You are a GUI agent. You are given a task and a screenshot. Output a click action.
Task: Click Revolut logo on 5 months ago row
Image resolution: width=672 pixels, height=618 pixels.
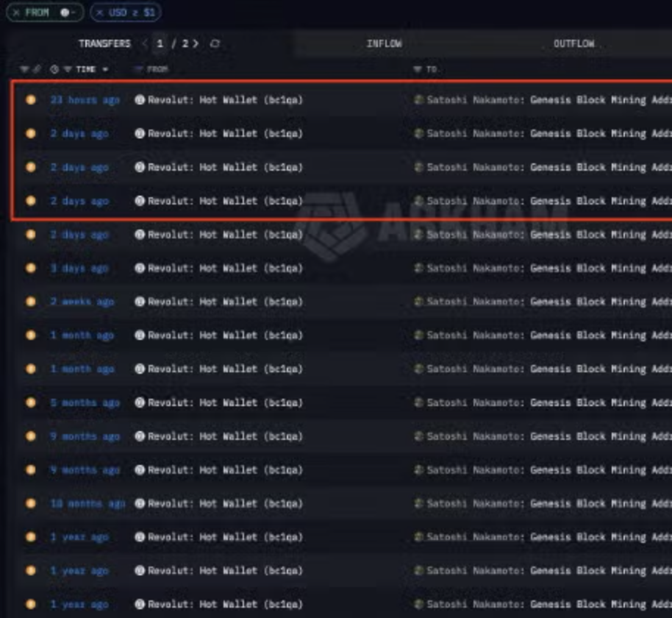coord(140,402)
